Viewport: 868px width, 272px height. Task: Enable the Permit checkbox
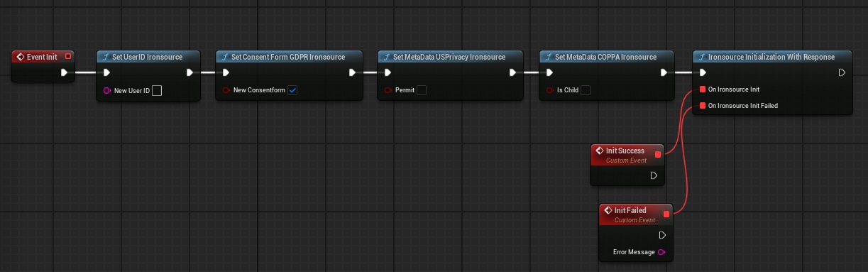[422, 90]
